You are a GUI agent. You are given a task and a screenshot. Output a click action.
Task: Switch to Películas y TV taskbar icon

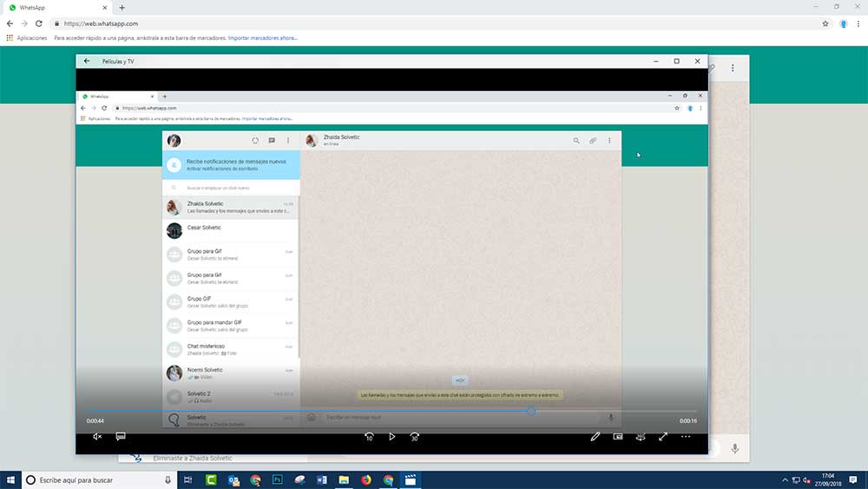(x=411, y=480)
